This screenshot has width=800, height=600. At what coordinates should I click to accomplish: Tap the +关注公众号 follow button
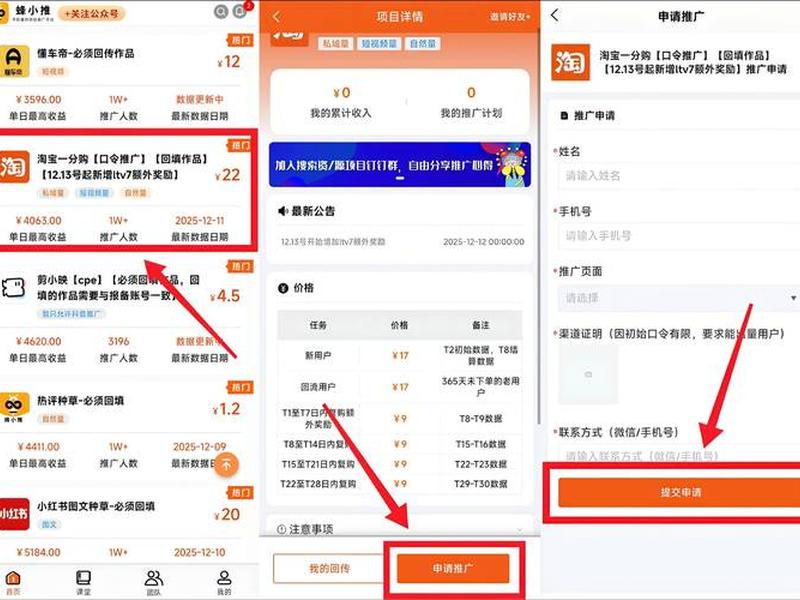pyautogui.click(x=92, y=14)
